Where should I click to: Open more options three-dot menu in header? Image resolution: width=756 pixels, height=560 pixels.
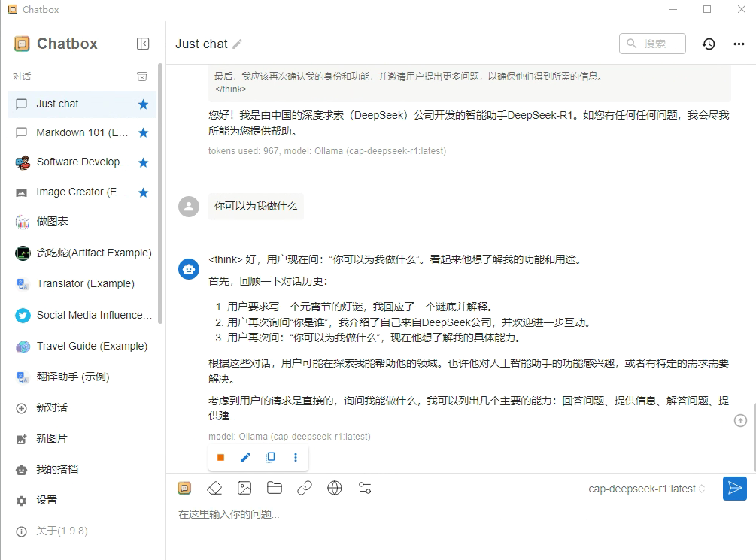tap(739, 44)
